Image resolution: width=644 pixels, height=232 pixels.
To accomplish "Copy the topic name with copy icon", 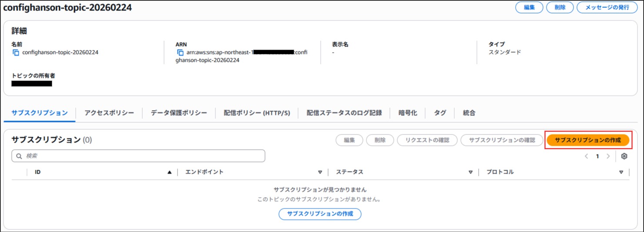I will [x=16, y=53].
